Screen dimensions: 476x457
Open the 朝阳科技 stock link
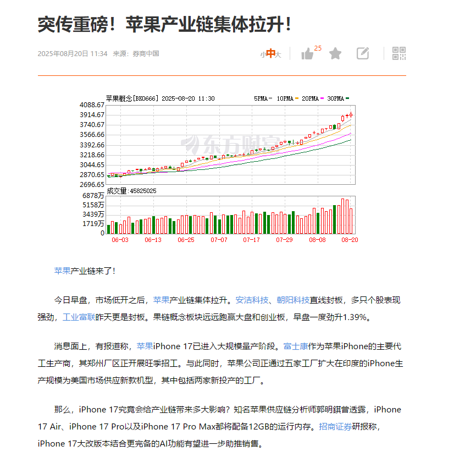point(293,300)
